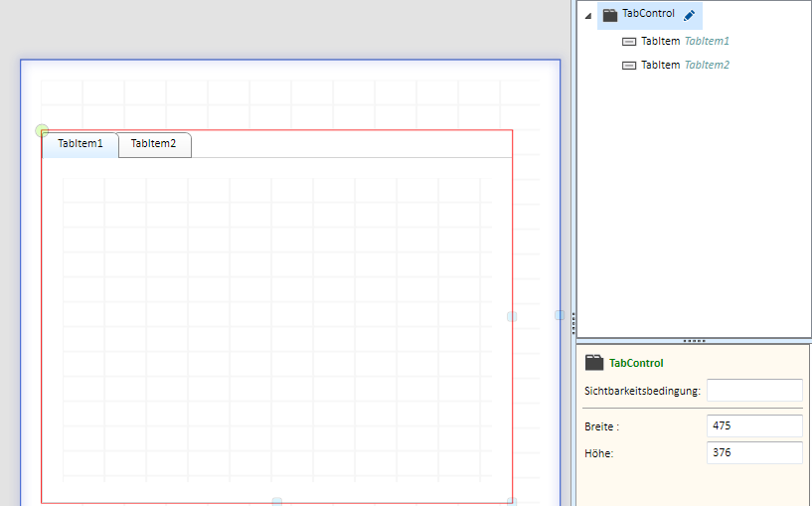Click bottom-right corner handle of red tab control
The width and height of the screenshot is (812, 506).
click(x=512, y=501)
